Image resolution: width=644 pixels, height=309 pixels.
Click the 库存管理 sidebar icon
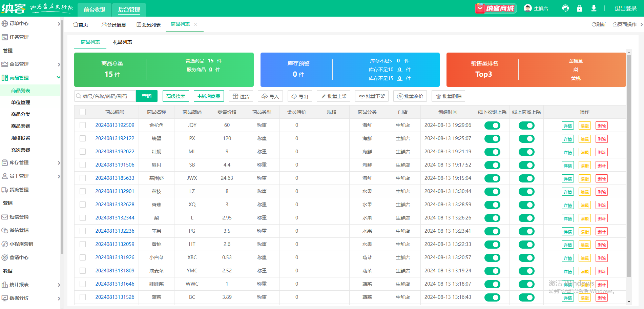pos(5,162)
